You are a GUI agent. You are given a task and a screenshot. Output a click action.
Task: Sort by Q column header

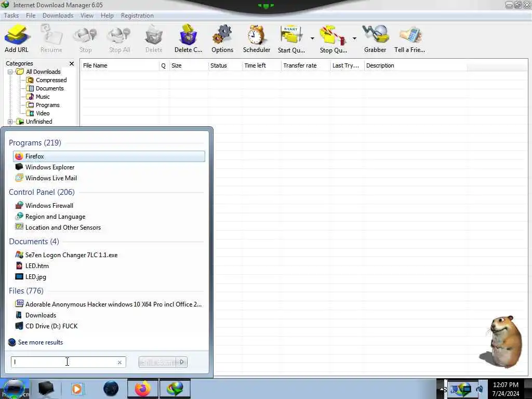coord(164,65)
